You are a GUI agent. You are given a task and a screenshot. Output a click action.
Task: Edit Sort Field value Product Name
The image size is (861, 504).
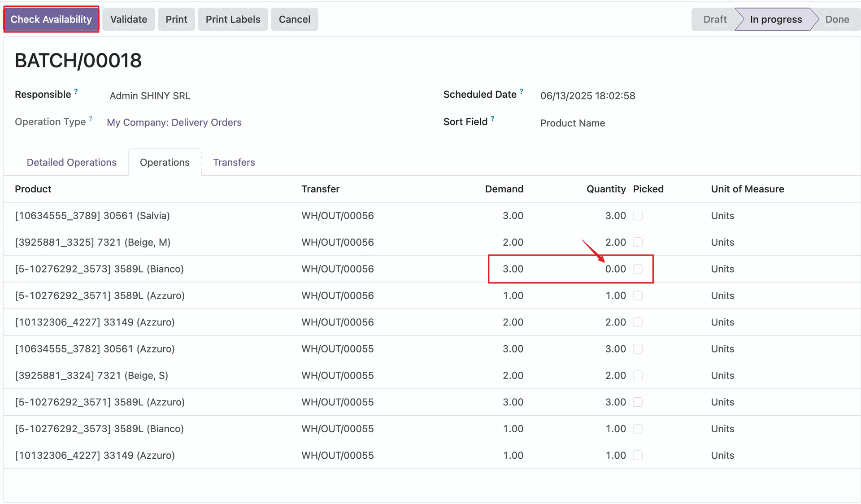tap(572, 123)
